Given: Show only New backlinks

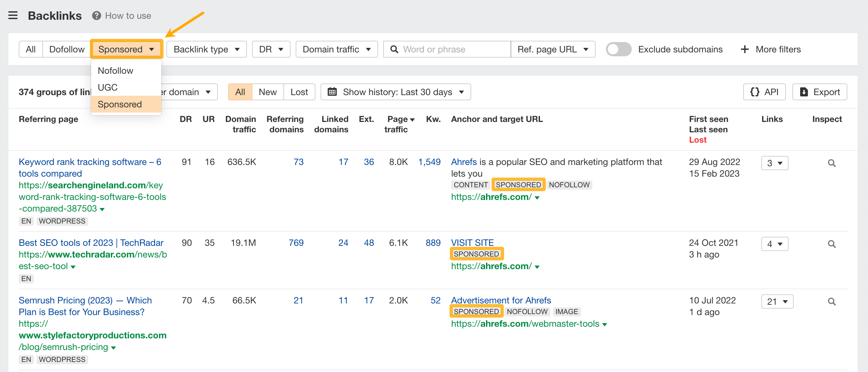Looking at the screenshot, I should point(268,92).
